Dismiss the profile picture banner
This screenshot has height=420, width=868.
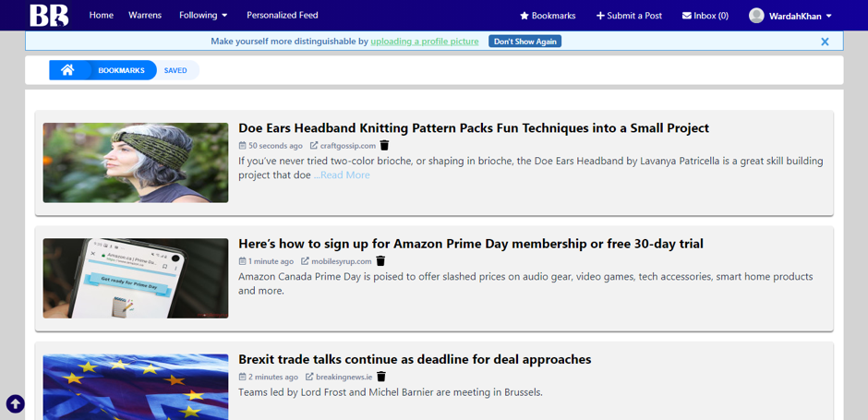(x=825, y=42)
